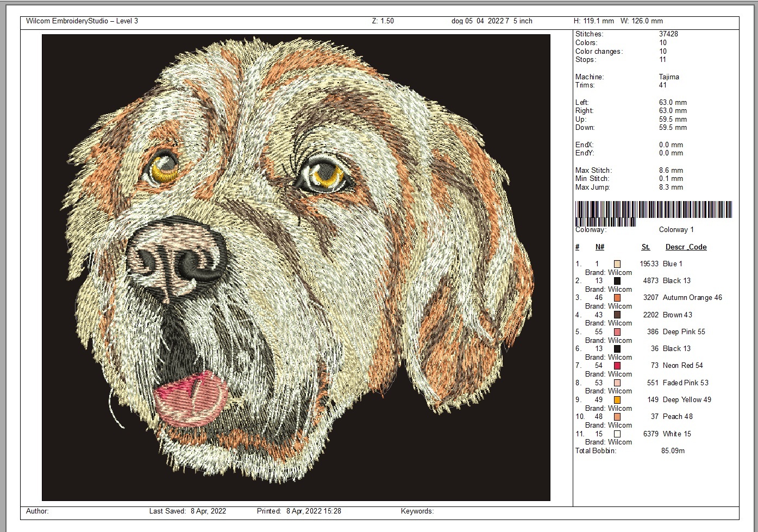Click the Machine value Tajima
The height and width of the screenshot is (532, 758).
pyautogui.click(x=669, y=77)
